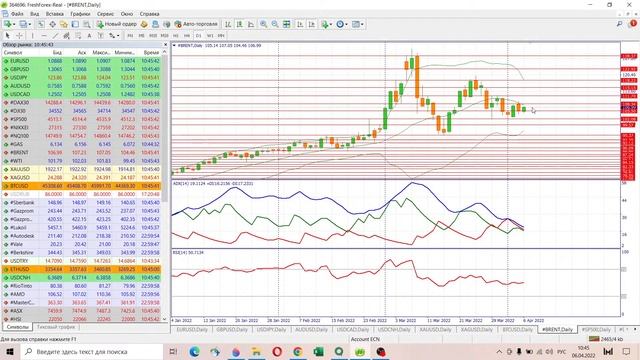This screenshot has height=360, width=640.
Task: Toggle the M5 timeframe button
Action: point(141,36)
